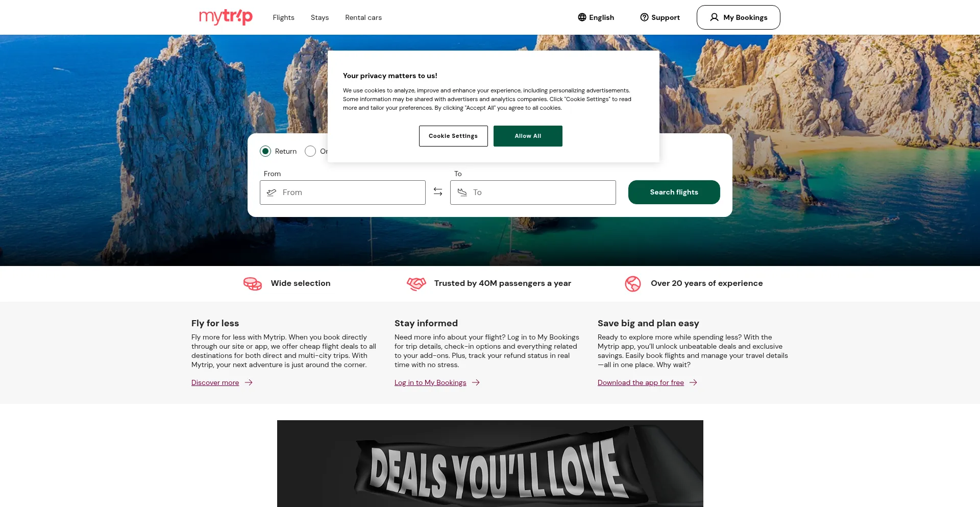Open the English language selector
980x507 pixels.
tap(596, 17)
